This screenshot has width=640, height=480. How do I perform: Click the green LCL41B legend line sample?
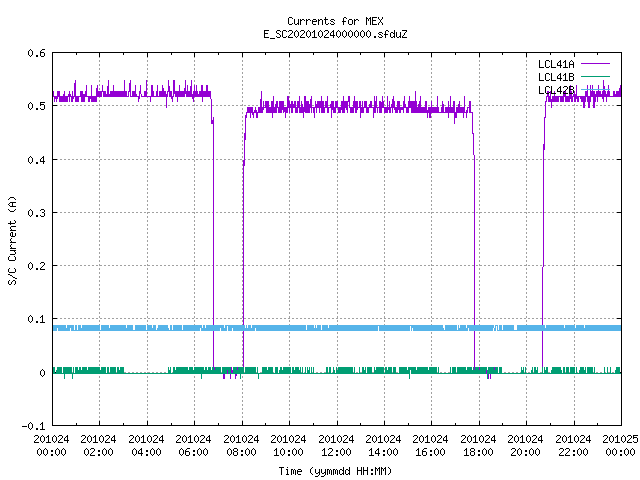click(x=595, y=76)
